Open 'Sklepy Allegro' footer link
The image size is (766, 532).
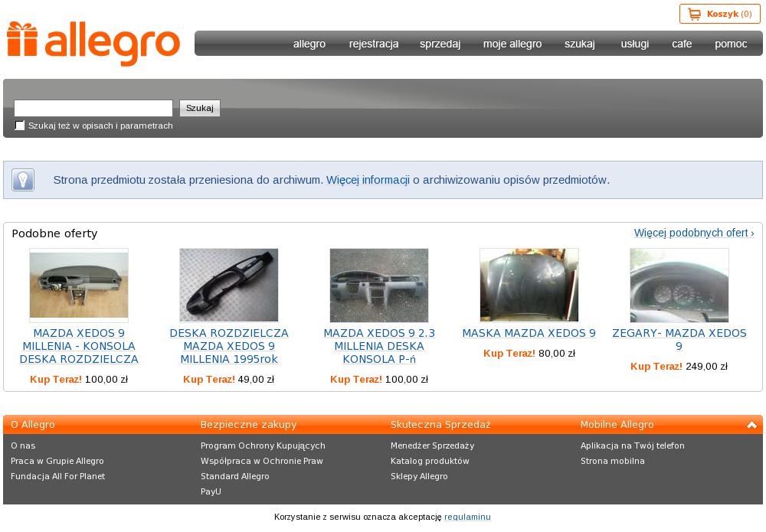419,476
